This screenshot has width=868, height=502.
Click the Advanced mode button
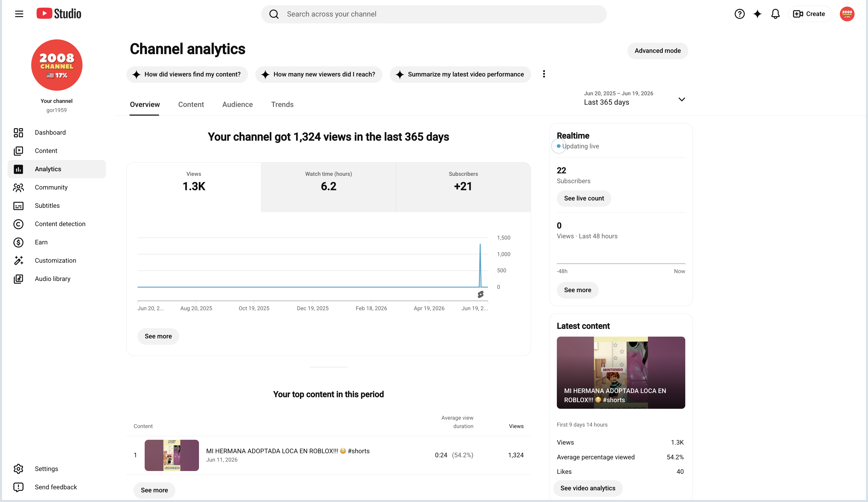(x=657, y=51)
